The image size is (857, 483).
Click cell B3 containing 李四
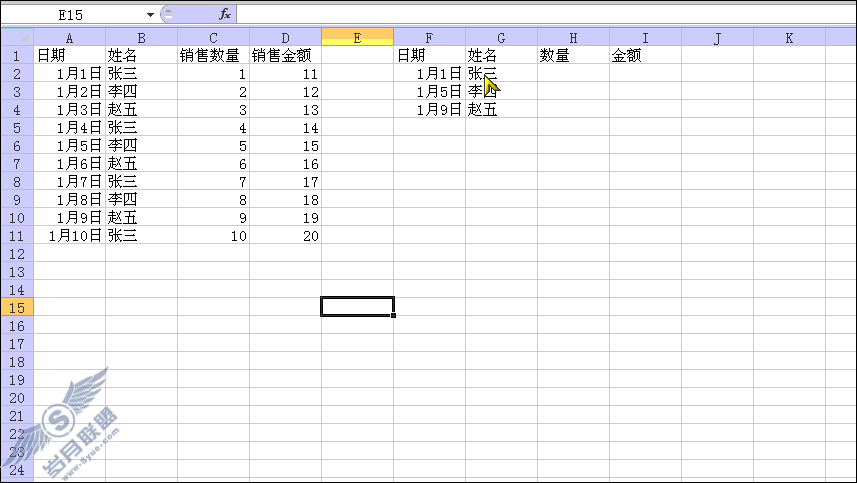[142, 91]
